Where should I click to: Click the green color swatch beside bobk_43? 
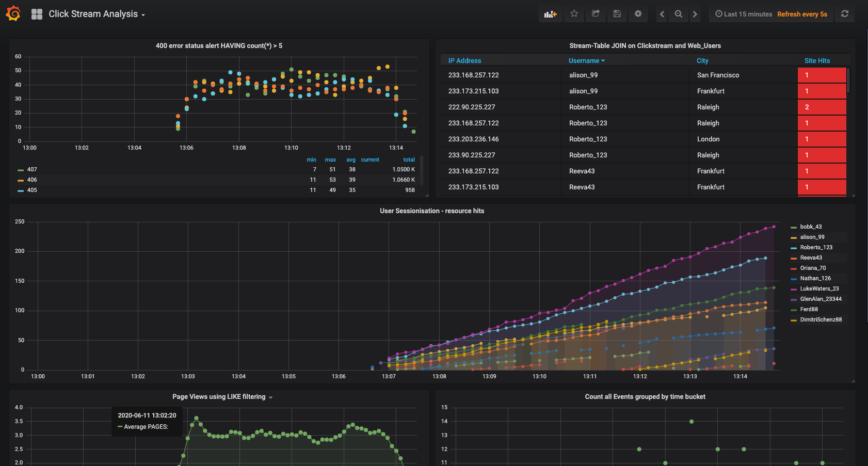(x=794, y=227)
